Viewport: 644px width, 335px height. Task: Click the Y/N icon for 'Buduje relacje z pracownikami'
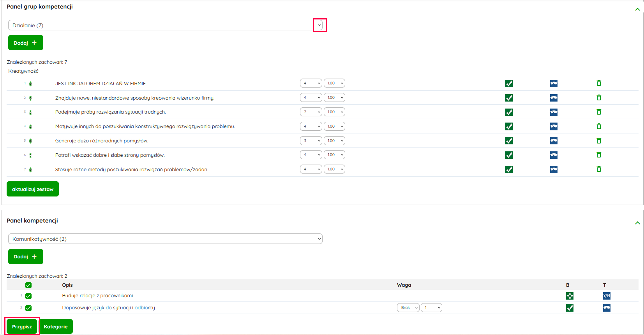607,296
